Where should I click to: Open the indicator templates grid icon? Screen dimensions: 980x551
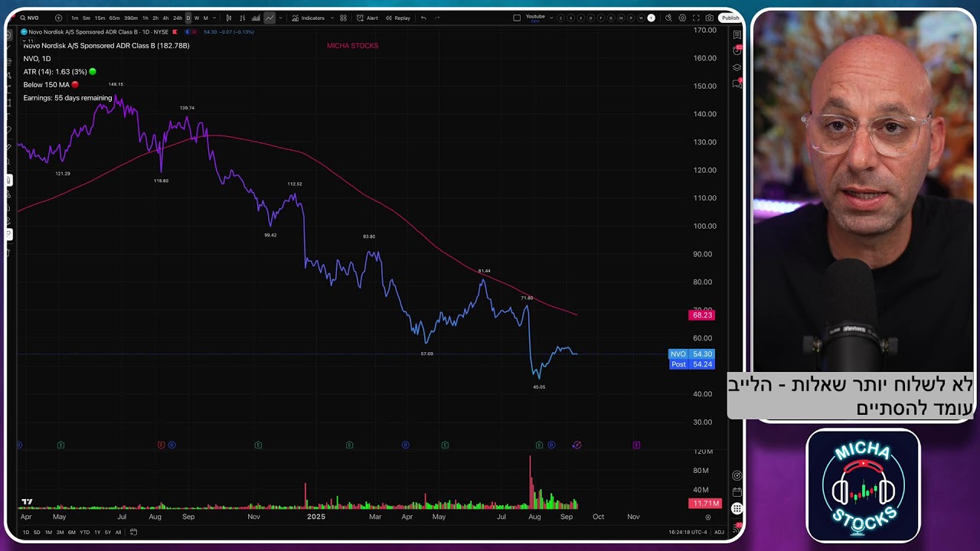pos(343,18)
